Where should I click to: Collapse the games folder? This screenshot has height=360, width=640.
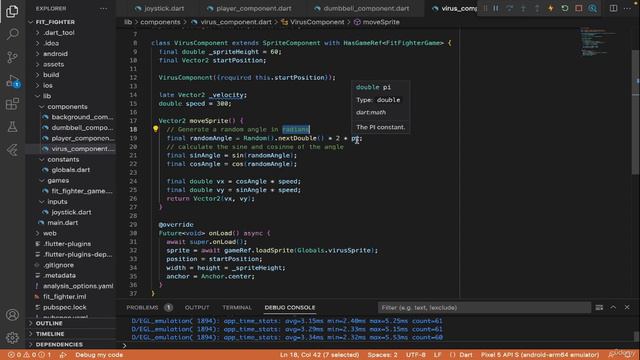58,180
